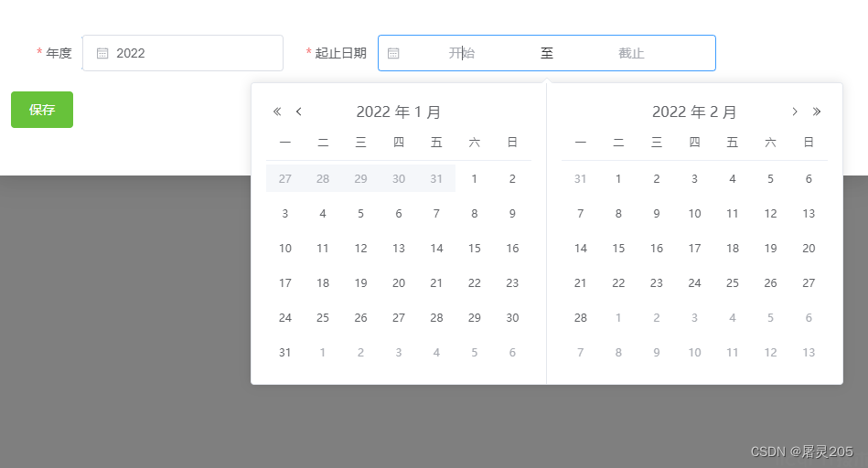This screenshot has height=468, width=868.
Task: Open the 年度 year picker field
Action: click(183, 53)
